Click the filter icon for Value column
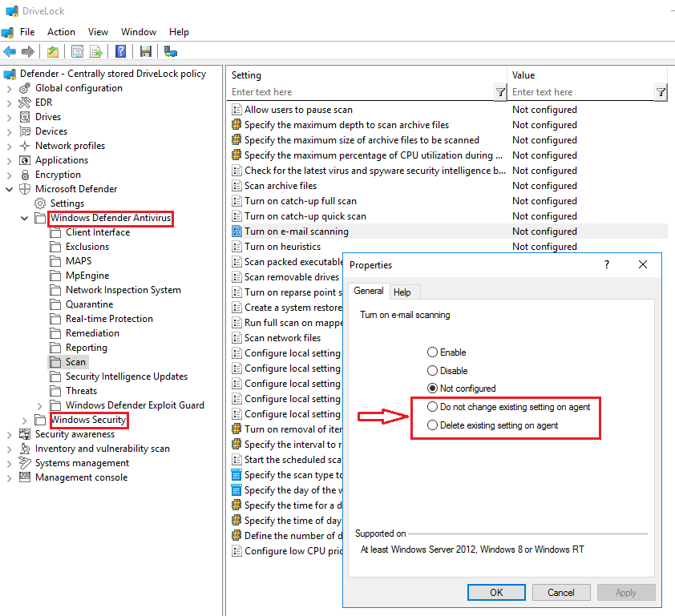 coord(661,92)
